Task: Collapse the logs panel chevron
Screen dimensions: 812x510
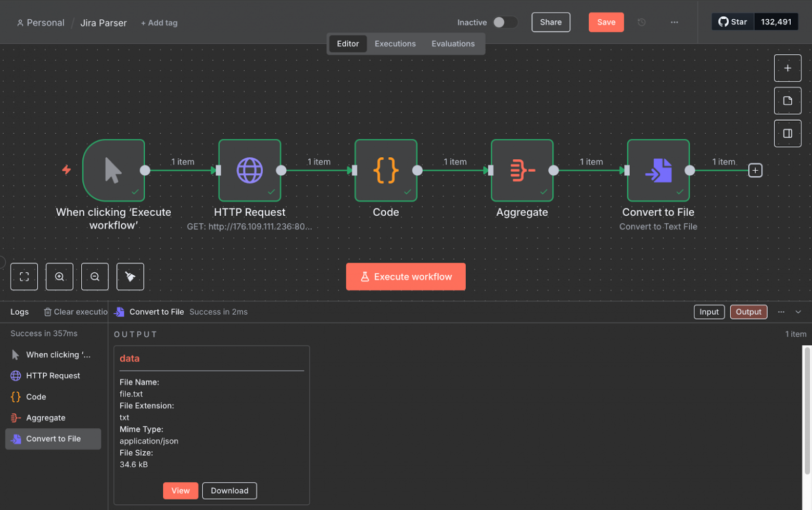Action: click(798, 312)
